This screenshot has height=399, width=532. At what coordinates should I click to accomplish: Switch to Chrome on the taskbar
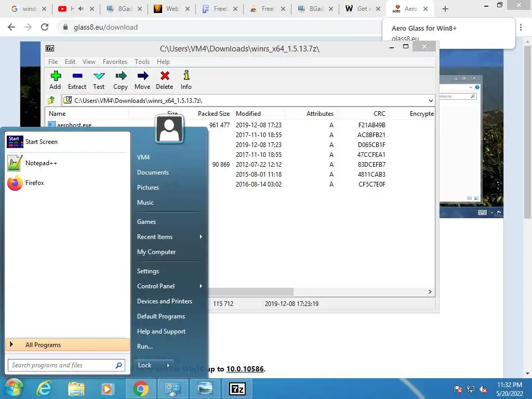pyautogui.click(x=140, y=389)
